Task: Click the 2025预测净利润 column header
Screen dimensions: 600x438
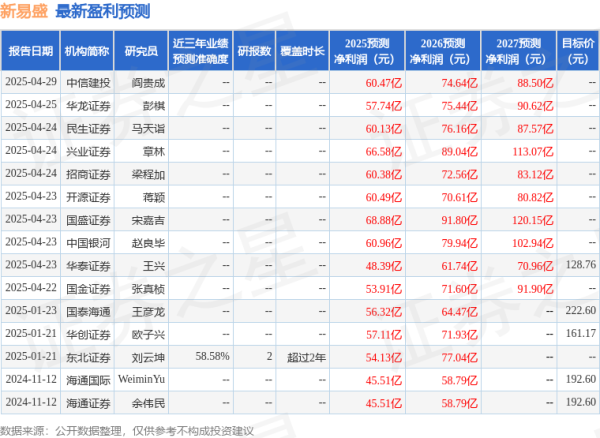Action: click(x=367, y=51)
